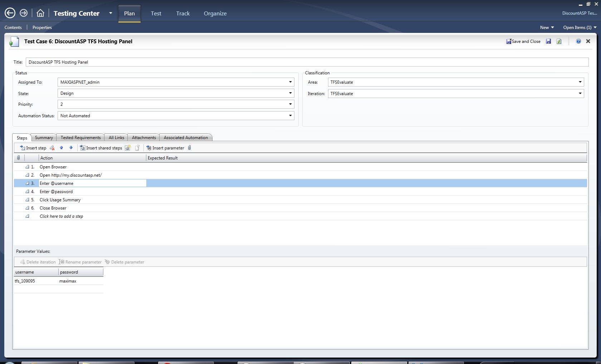Image resolution: width=601 pixels, height=364 pixels.
Task: Click Save and Close
Action: click(523, 41)
